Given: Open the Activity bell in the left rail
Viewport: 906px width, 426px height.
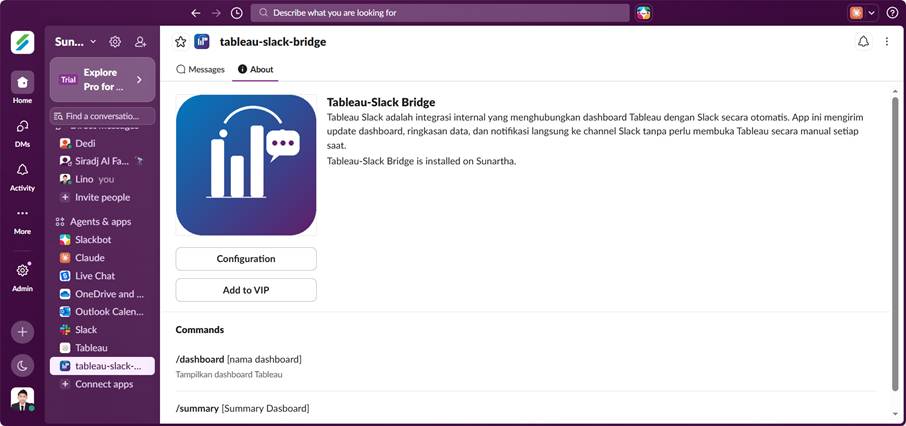Looking at the screenshot, I should click(x=23, y=176).
